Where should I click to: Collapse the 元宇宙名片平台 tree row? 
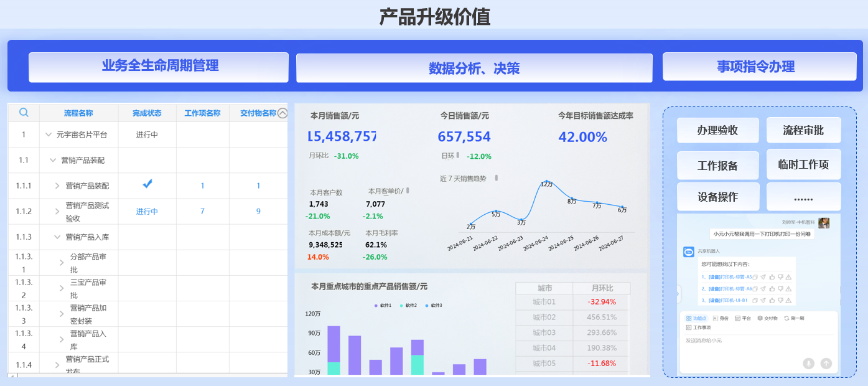click(49, 134)
